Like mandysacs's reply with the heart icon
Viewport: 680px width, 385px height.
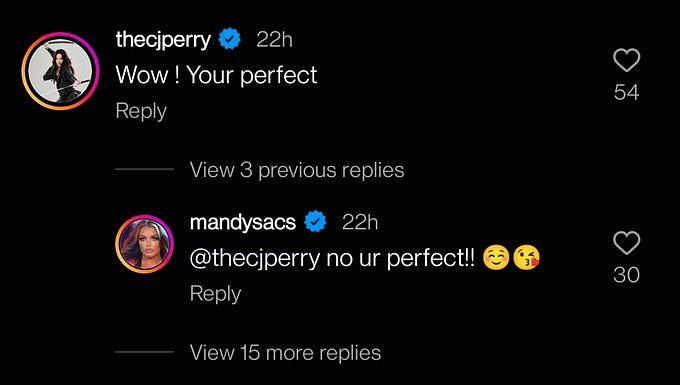coord(627,243)
